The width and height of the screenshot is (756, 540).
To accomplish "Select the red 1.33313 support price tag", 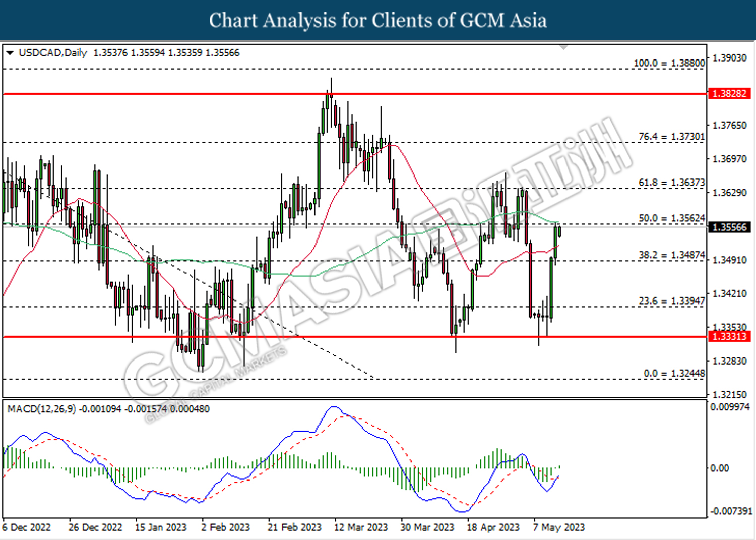I will 729,336.
